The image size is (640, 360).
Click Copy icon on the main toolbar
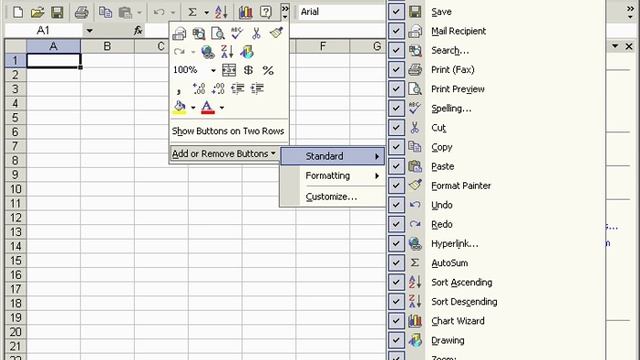[105, 12]
